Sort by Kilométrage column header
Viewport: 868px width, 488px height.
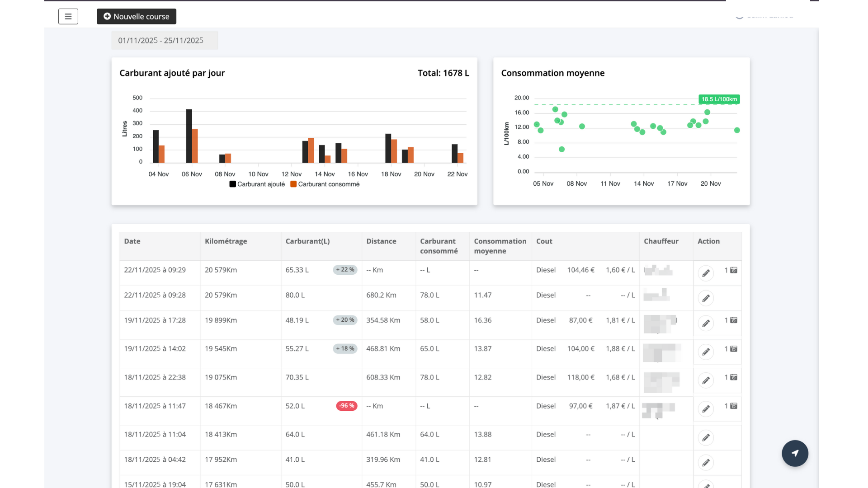click(x=226, y=241)
